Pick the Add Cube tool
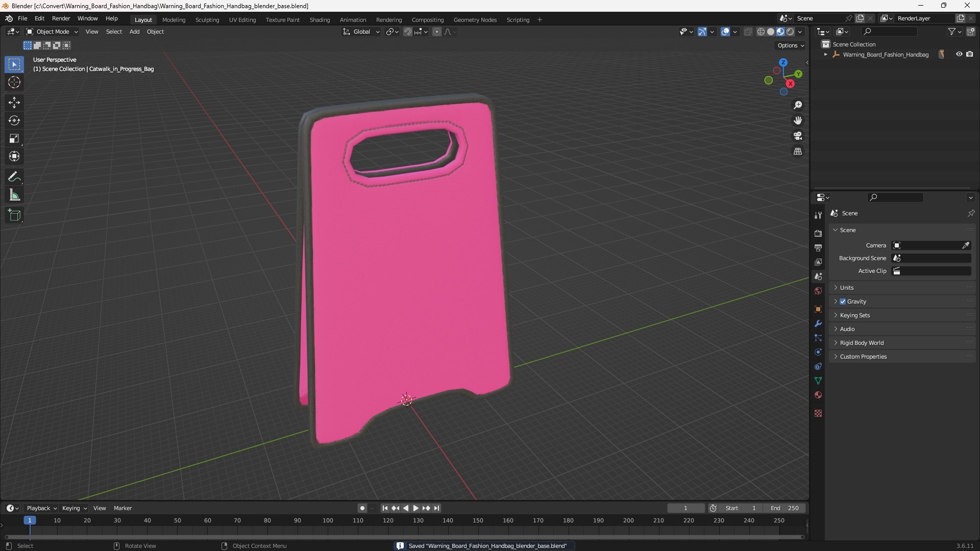980x551 pixels. pos(14,215)
